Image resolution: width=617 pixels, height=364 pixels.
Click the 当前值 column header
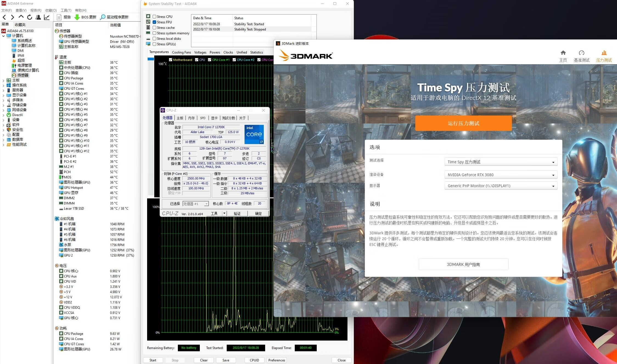116,25
